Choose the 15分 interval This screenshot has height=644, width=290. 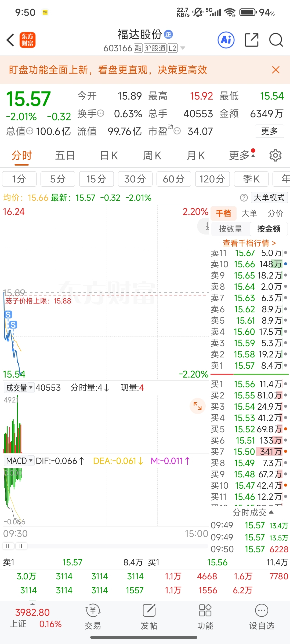(96, 179)
